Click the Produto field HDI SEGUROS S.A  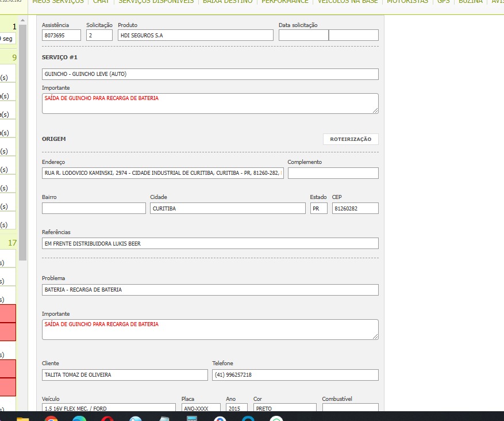[195, 36]
